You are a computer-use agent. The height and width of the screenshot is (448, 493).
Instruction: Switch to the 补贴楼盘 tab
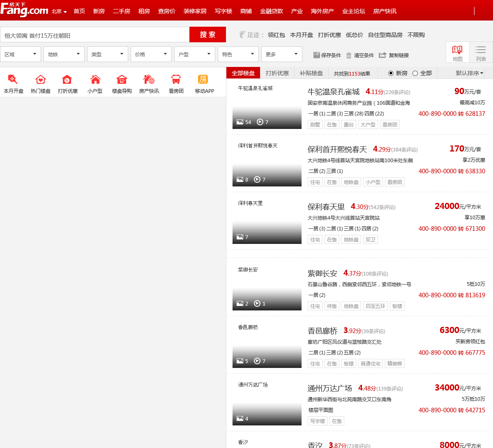tap(311, 73)
